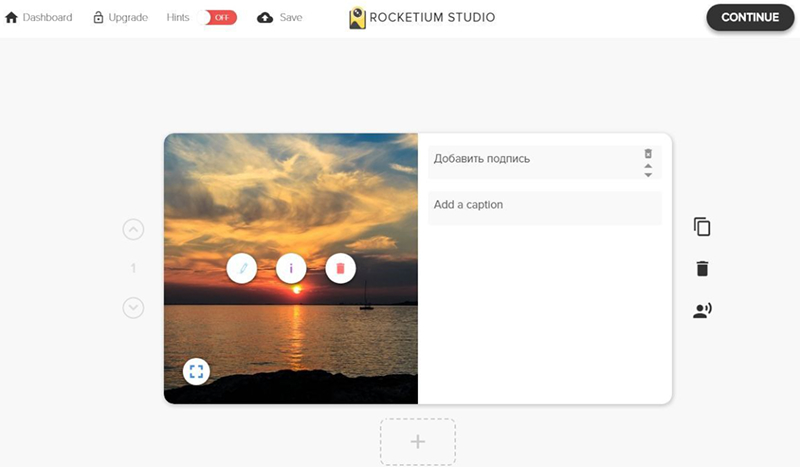Move the scene up with the up chevron
The width and height of the screenshot is (800, 467).
pyautogui.click(x=133, y=230)
